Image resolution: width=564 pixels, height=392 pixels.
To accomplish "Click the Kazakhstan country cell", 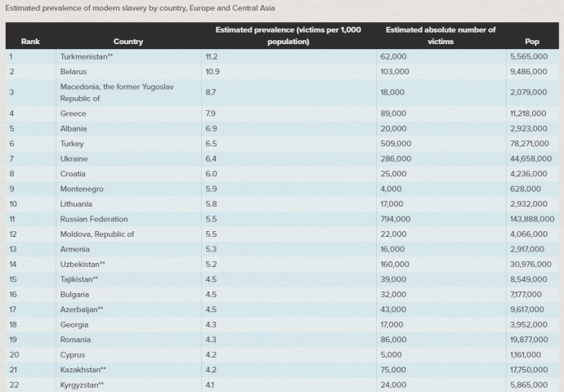I will (84, 370).
